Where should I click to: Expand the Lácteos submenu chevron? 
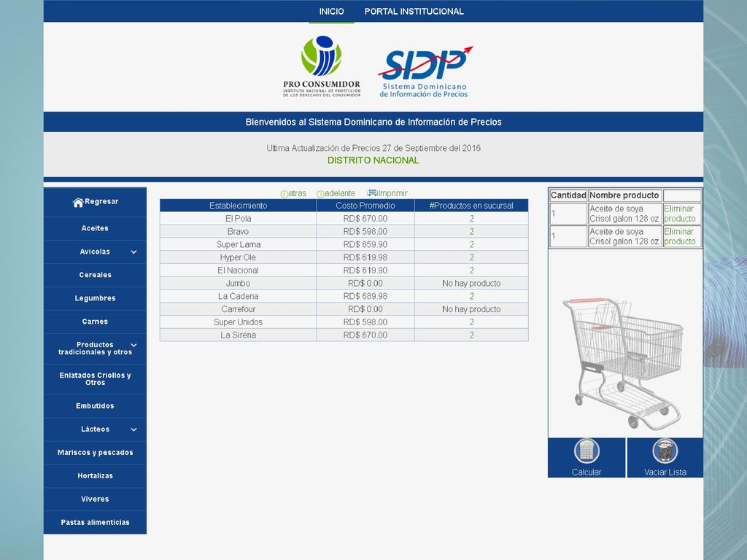(x=134, y=429)
